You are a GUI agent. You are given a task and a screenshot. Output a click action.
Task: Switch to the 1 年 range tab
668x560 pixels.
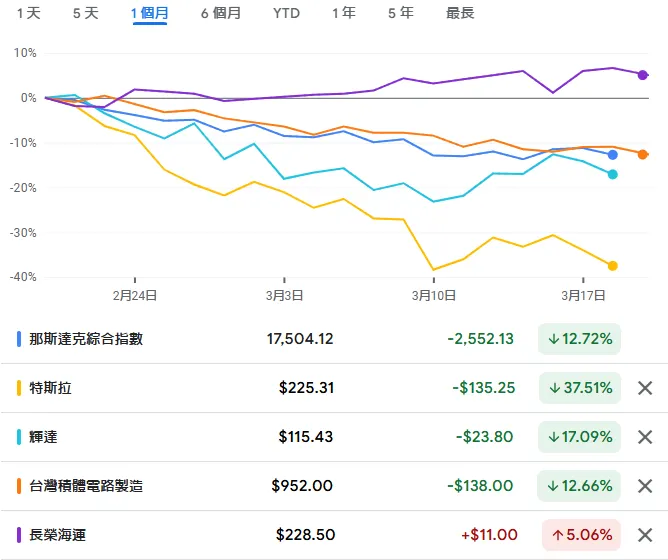(x=344, y=13)
